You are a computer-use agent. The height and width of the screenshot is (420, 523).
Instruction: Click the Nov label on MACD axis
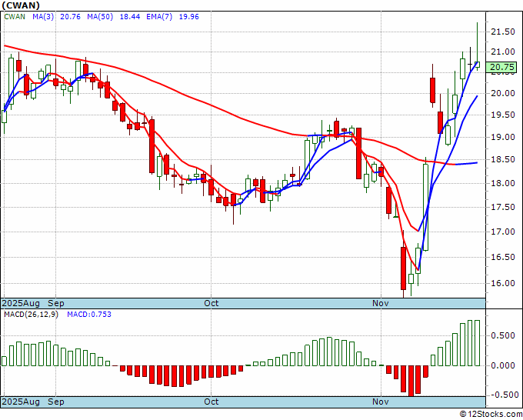381,402
